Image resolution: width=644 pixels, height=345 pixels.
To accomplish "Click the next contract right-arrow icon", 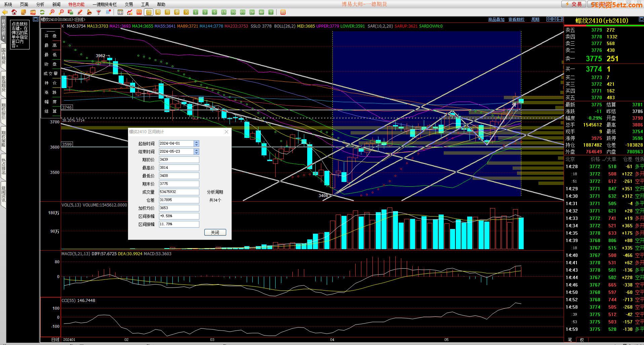I will click(555, 19).
